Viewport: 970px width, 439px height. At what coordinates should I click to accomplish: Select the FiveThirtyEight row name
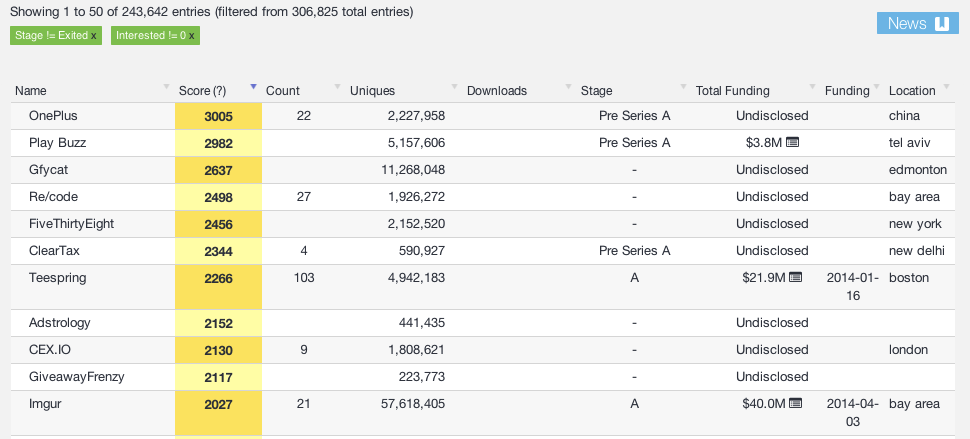(x=72, y=224)
